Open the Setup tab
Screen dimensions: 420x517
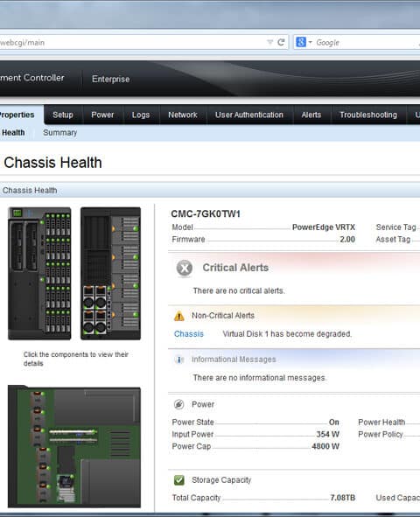point(63,115)
